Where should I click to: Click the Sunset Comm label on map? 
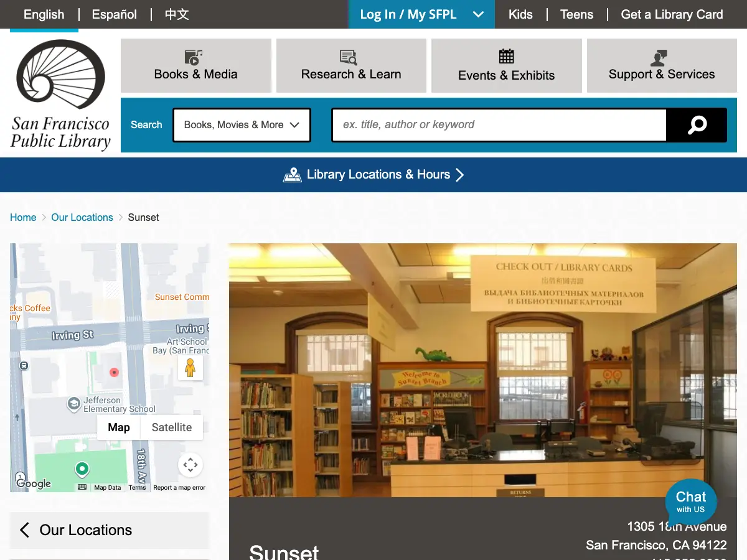point(182,297)
